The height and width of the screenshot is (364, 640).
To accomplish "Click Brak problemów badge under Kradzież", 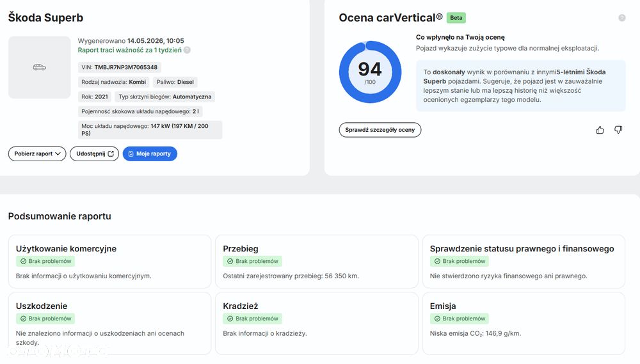I will (x=252, y=319).
